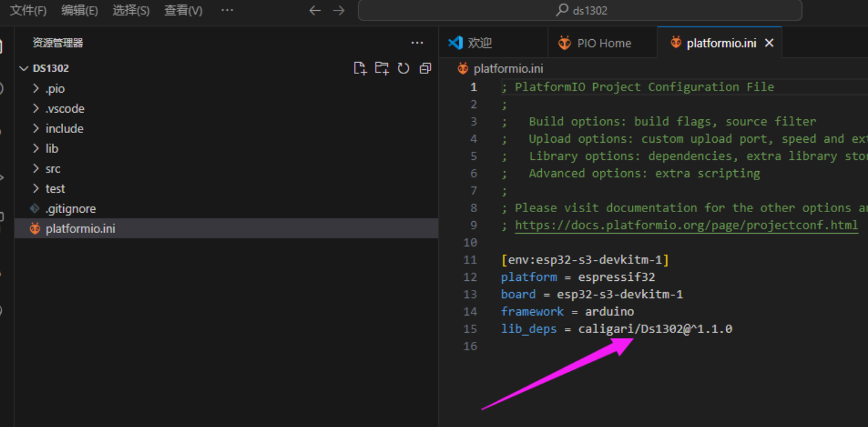Viewport: 868px width, 427px height.
Task: Open the overflow (…) menu in menu bar
Action: point(227,11)
